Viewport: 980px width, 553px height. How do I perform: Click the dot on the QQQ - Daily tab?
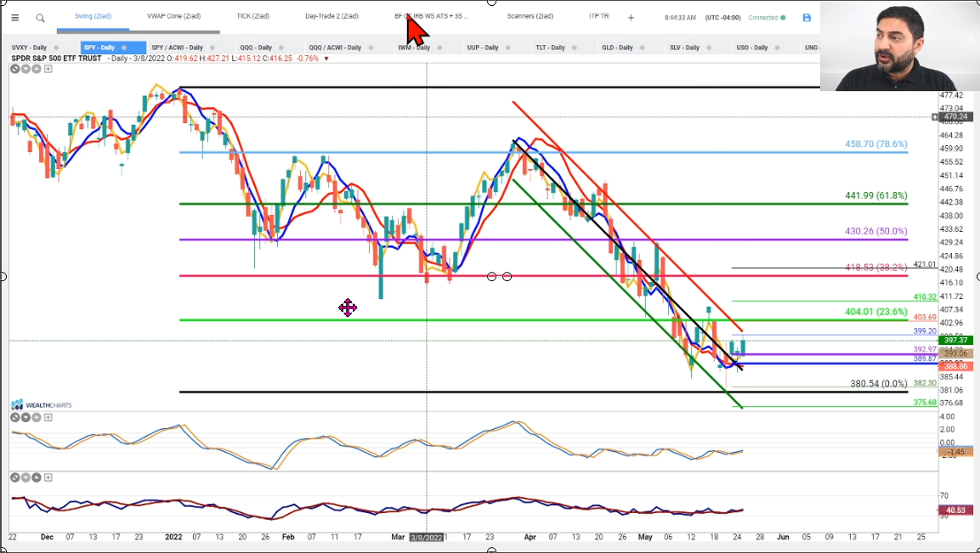coord(281,48)
